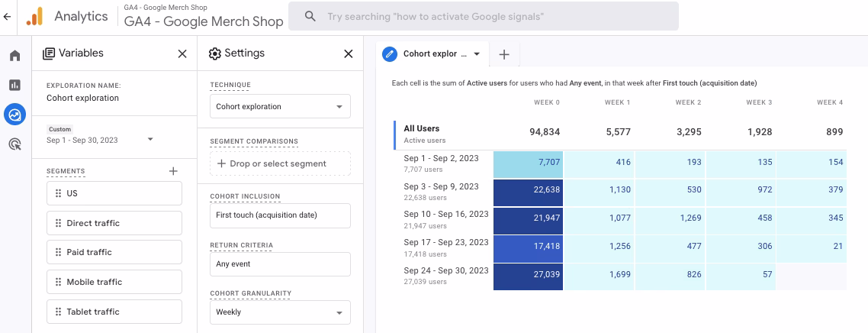Click the 1,699 week 1 cell
868x333 pixels.
click(x=599, y=276)
